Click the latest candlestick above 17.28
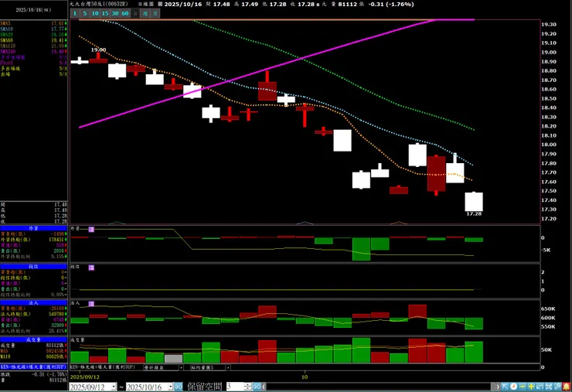The image size is (572, 392). click(x=474, y=202)
